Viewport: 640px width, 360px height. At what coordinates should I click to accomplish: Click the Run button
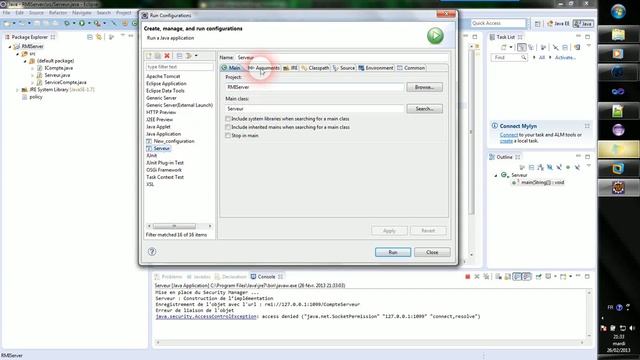(x=393, y=252)
